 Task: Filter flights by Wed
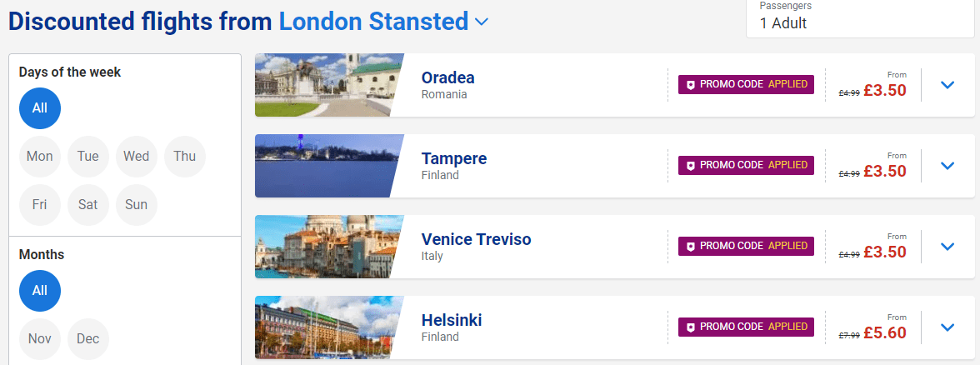[x=137, y=157]
